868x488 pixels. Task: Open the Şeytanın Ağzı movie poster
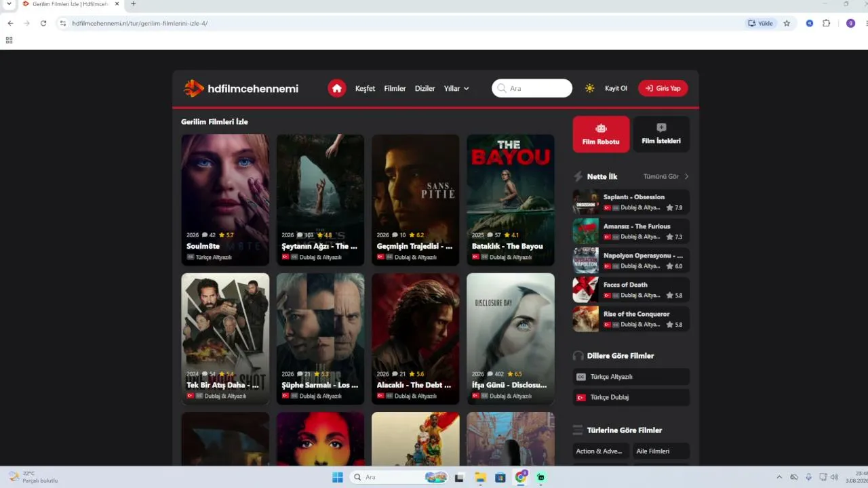tap(320, 200)
